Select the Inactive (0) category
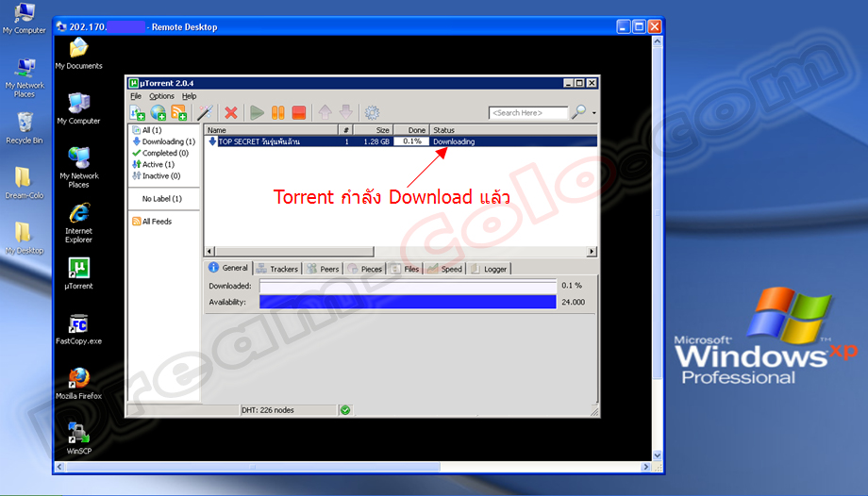Viewport: 868px width, 496px height. click(156, 176)
